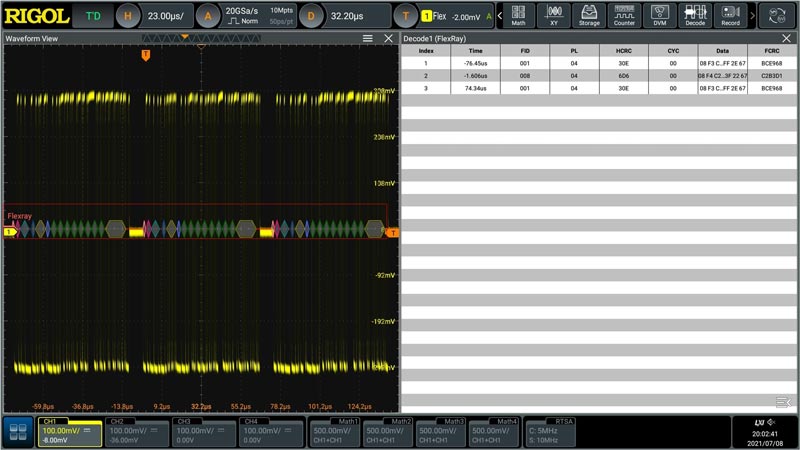The width and height of the screenshot is (800, 450).
Task: Enable the CH2 channel
Action: 136,432
